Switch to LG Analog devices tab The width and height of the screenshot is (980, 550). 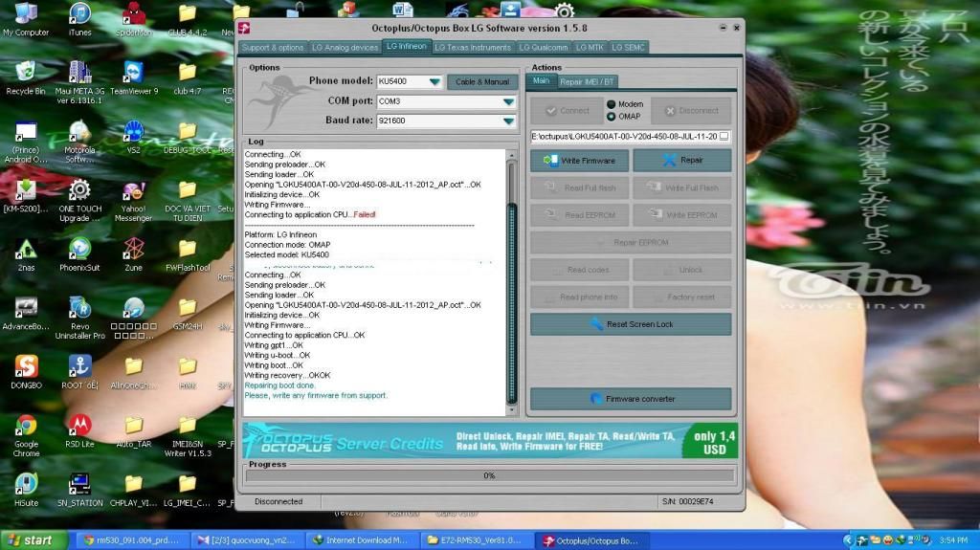(x=345, y=48)
